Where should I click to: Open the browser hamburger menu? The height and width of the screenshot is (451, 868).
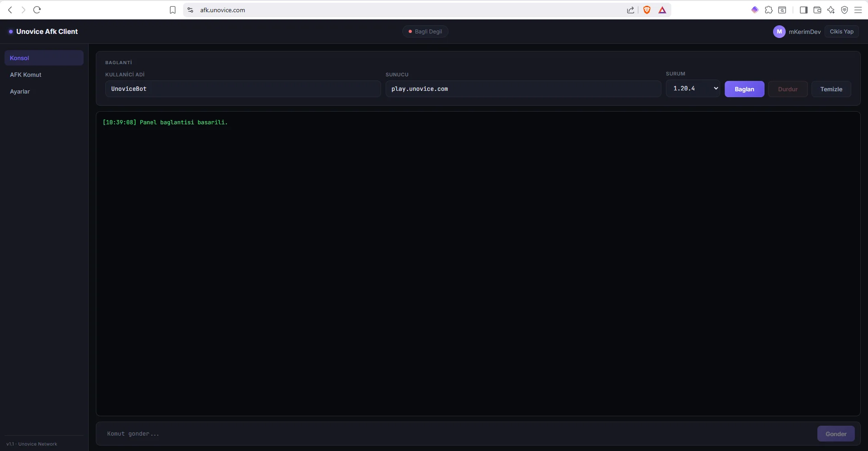click(x=858, y=10)
